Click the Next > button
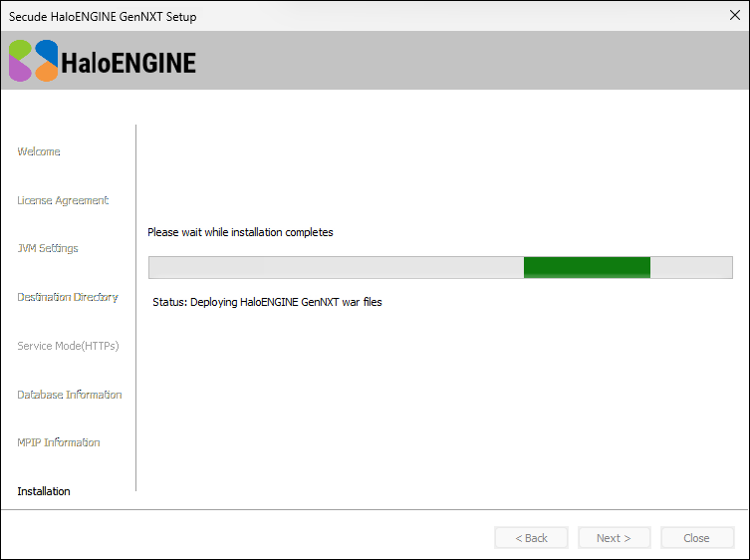750x560 pixels. pos(615,538)
